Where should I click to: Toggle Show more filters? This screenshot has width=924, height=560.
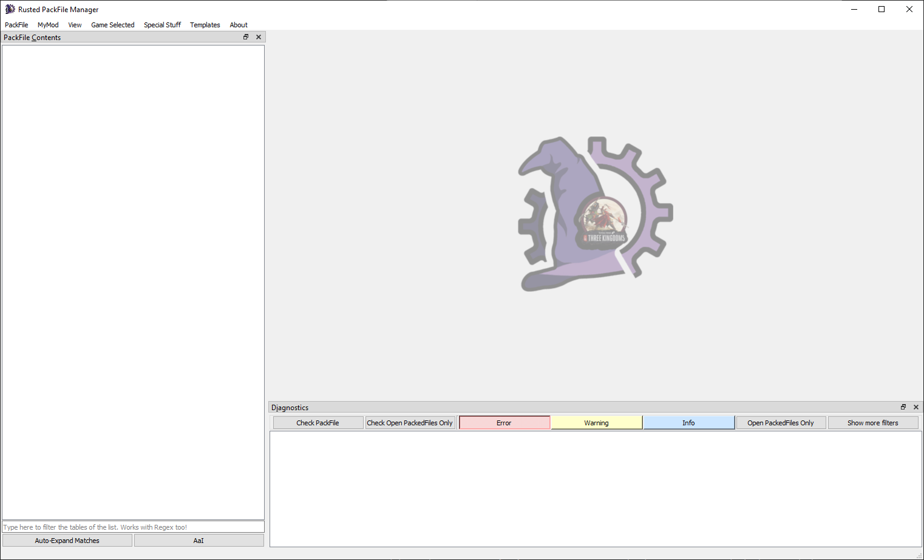click(873, 423)
